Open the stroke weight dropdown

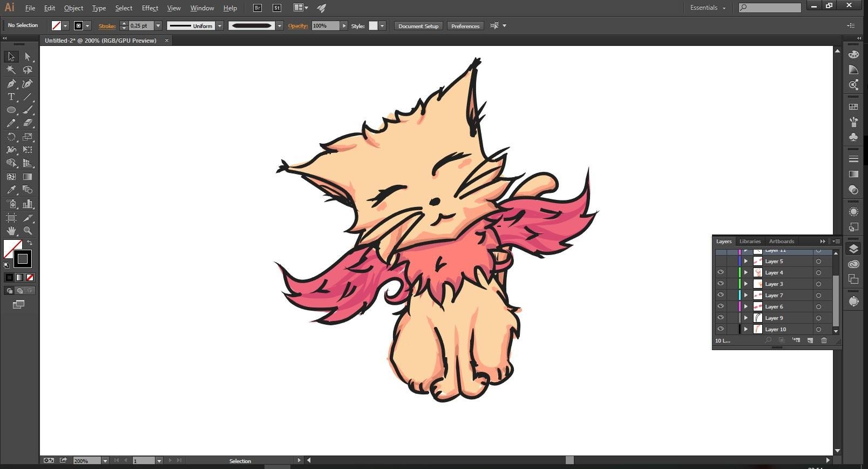click(x=158, y=25)
